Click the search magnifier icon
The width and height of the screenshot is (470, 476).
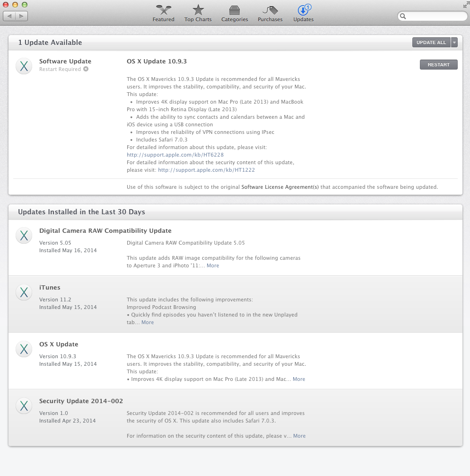403,16
